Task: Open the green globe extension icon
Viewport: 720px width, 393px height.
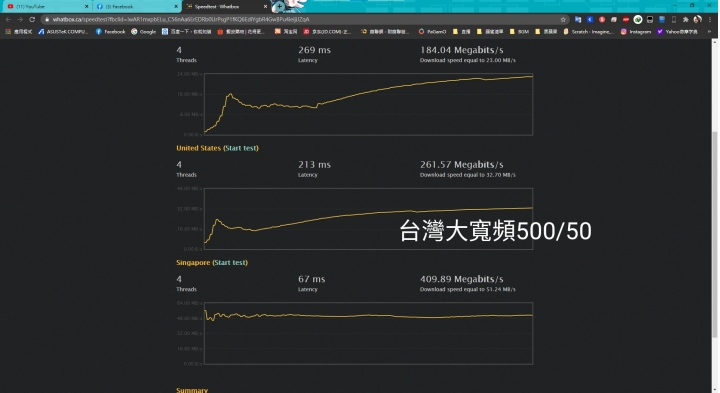Action: click(x=638, y=19)
